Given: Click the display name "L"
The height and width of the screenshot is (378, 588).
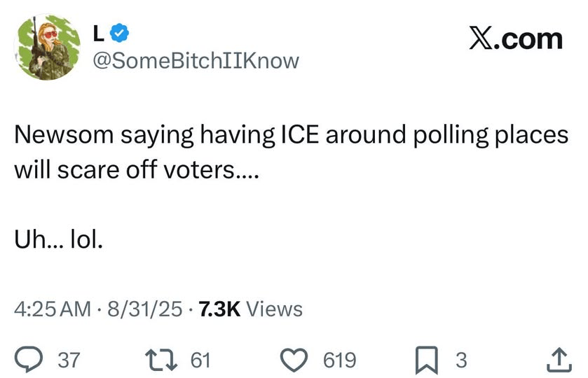Looking at the screenshot, I should click(99, 32).
